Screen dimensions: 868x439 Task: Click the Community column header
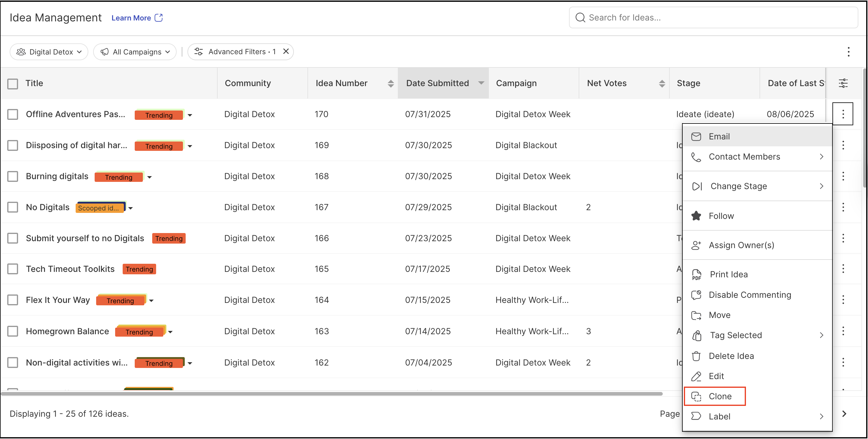[x=248, y=83]
